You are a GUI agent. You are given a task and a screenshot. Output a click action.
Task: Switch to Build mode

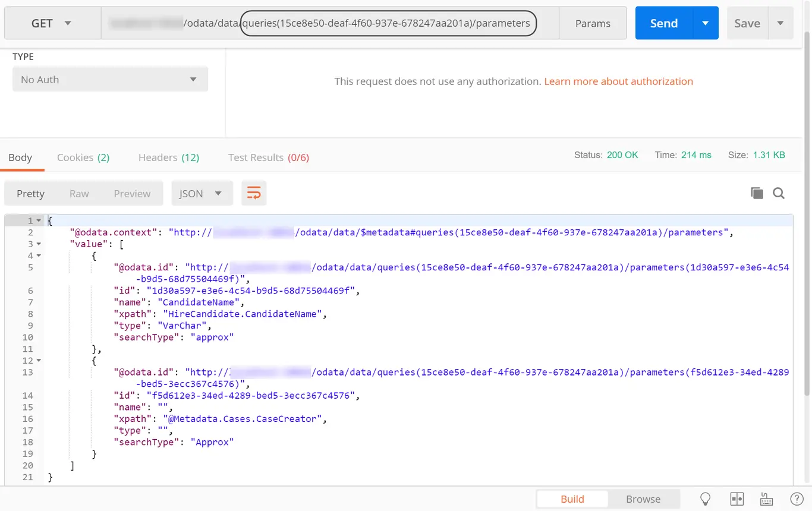(572, 499)
